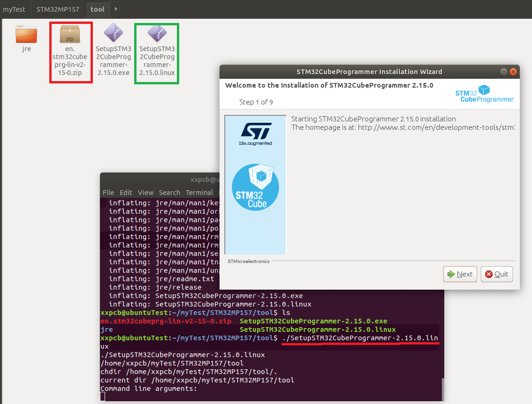Click terminal title bar 'xxpcb@u'
Viewport: 532px width, 404px height.
click(205, 180)
